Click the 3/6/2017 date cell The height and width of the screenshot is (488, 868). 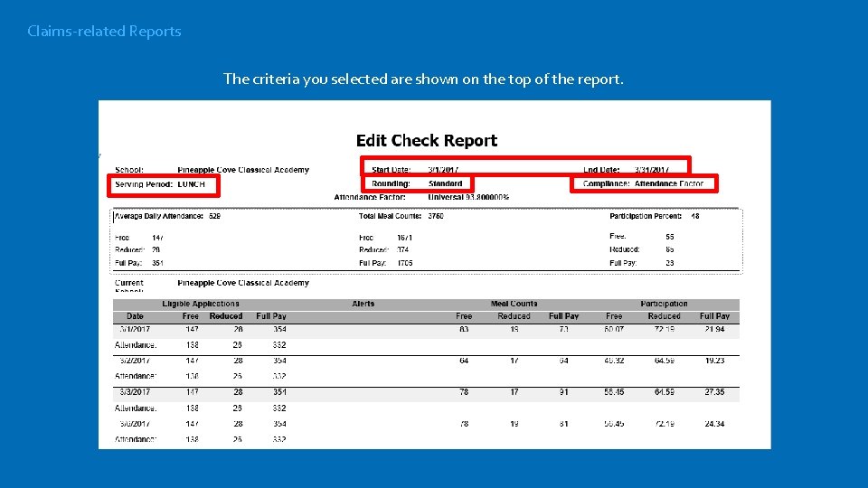[x=135, y=424]
